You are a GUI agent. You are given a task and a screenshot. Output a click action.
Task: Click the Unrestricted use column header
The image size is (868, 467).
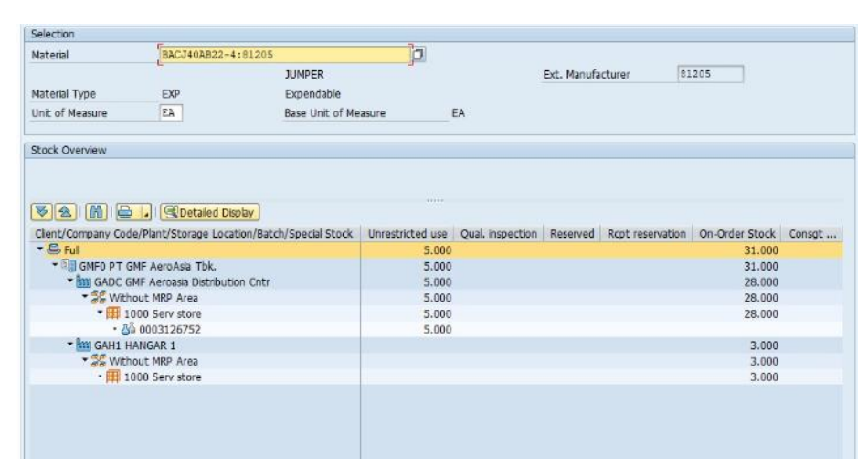coord(407,234)
